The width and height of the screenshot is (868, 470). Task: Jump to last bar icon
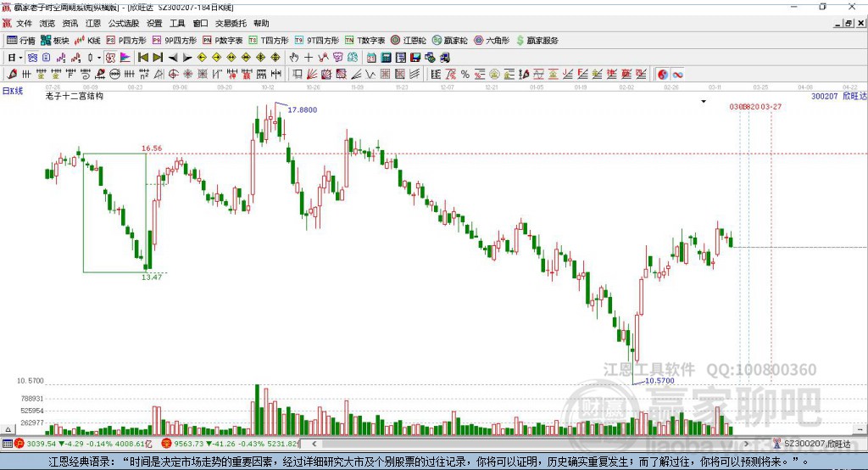click(158, 58)
